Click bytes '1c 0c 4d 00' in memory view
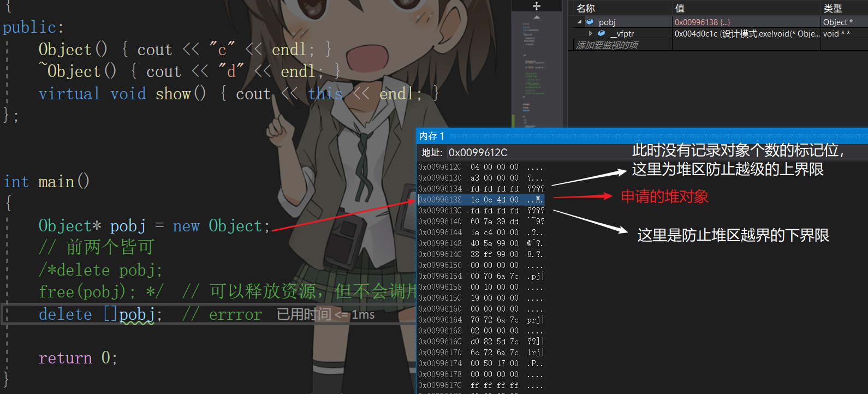This screenshot has width=868, height=394. (495, 200)
